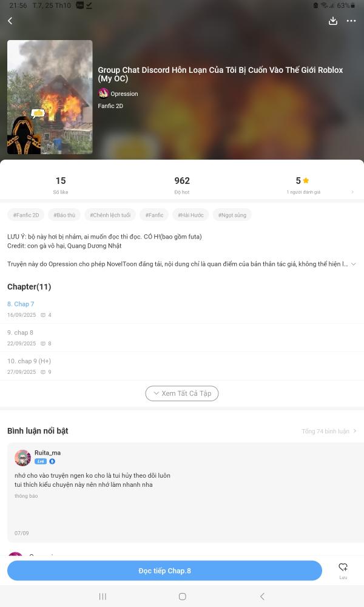Open the three-dot more options menu

tap(351, 21)
